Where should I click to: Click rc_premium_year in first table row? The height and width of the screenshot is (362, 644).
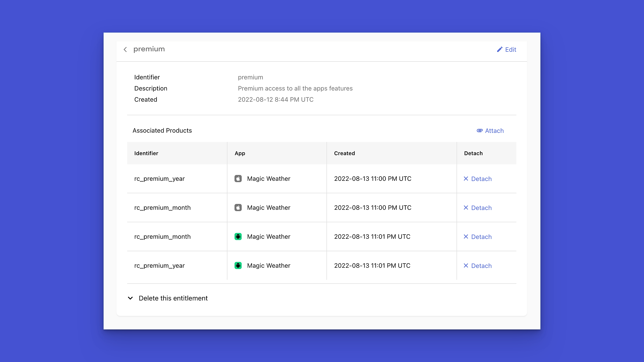(x=159, y=179)
